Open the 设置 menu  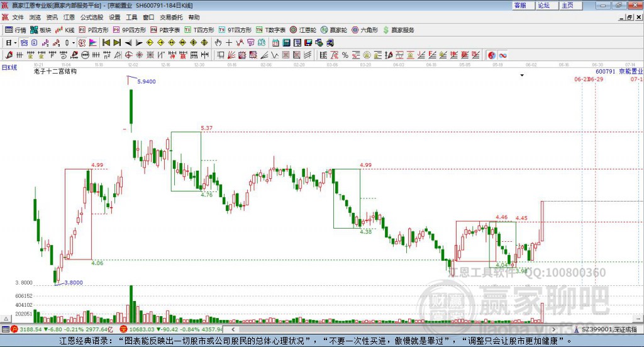click(x=114, y=17)
